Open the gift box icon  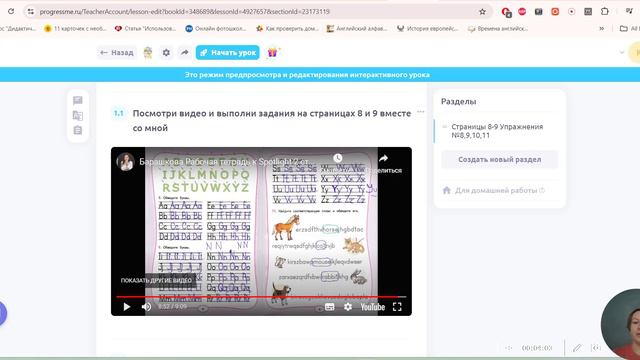tap(272, 52)
